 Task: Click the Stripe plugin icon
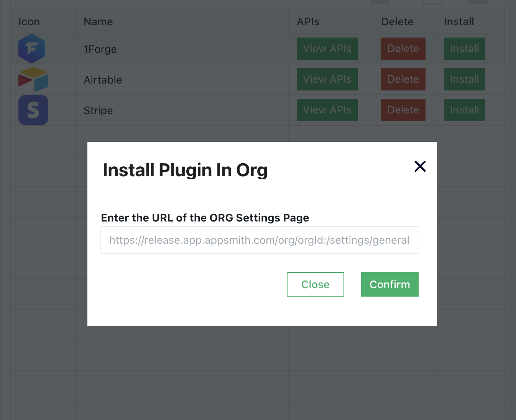33,110
